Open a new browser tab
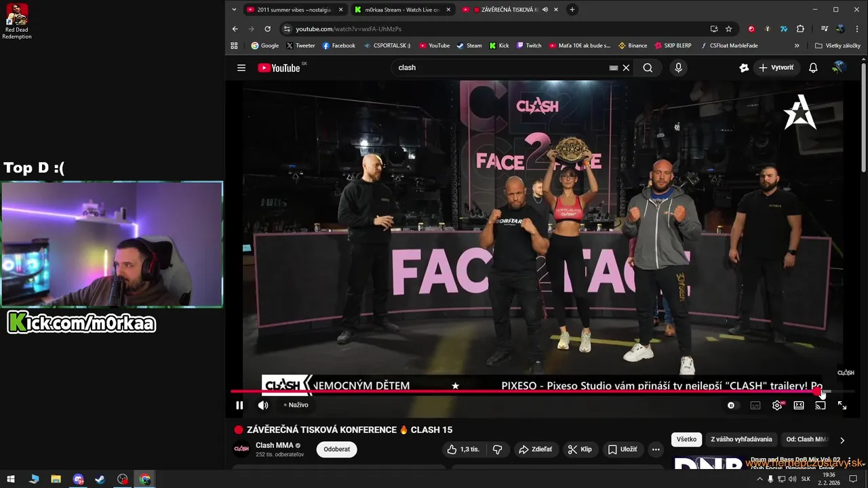Screen dimensions: 868x488 (x=572, y=9)
